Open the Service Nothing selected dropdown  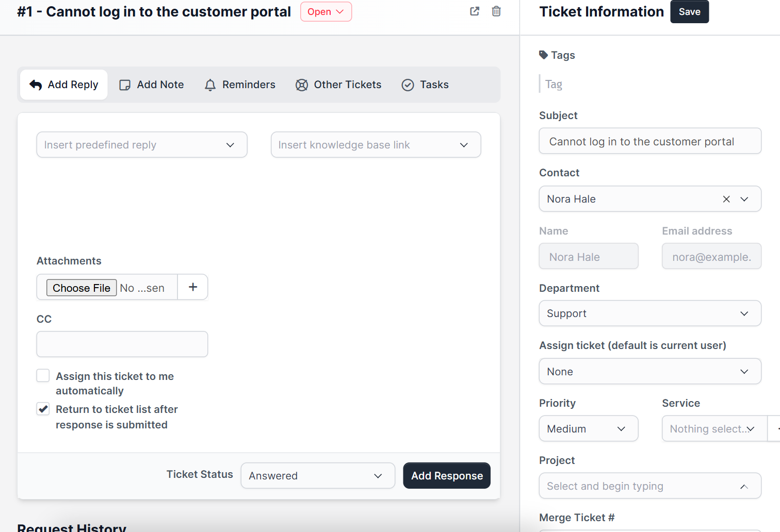(714, 428)
